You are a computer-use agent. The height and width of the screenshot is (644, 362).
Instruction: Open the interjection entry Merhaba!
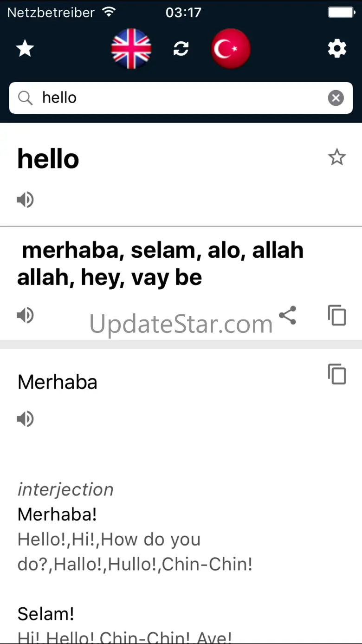point(57,514)
